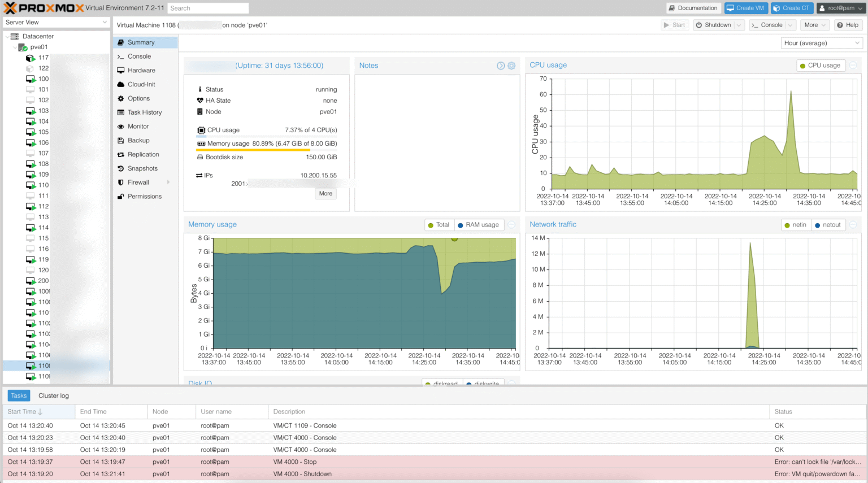Toggle RAM usage in the Memory chart legend
Image resolution: width=868 pixels, height=483 pixels.
479,224
